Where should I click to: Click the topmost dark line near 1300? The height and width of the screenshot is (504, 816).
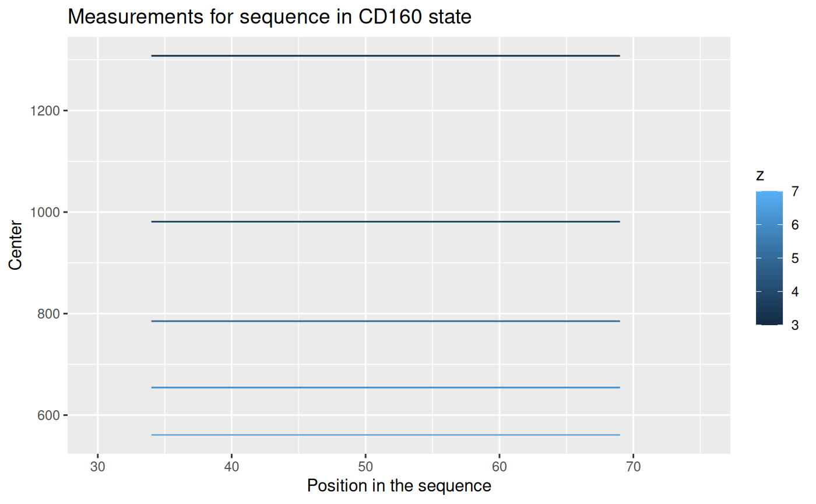click(385, 56)
